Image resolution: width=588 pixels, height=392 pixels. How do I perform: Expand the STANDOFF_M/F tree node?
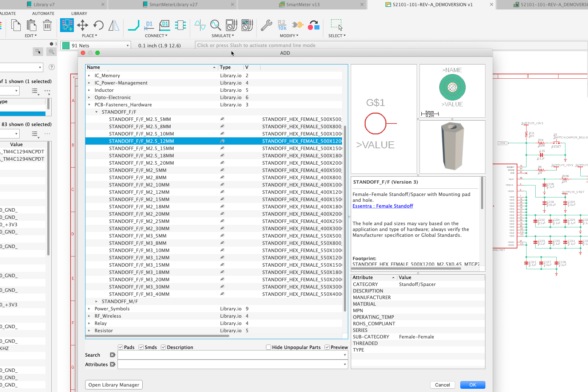click(96, 301)
